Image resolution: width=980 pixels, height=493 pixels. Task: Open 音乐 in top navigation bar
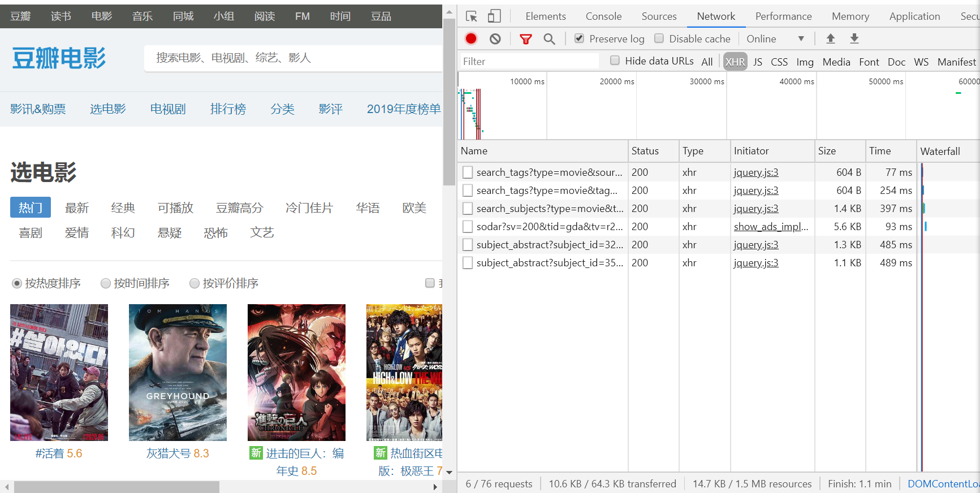[x=143, y=16]
